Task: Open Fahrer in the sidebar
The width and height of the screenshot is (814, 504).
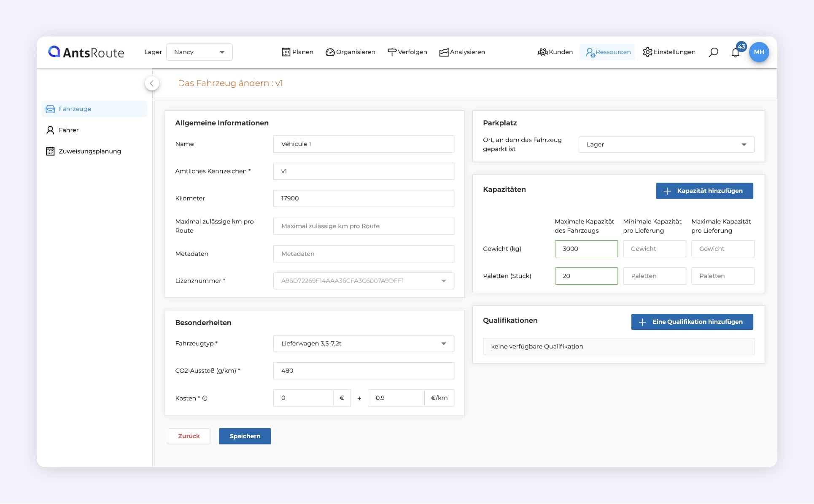Action: [x=68, y=130]
